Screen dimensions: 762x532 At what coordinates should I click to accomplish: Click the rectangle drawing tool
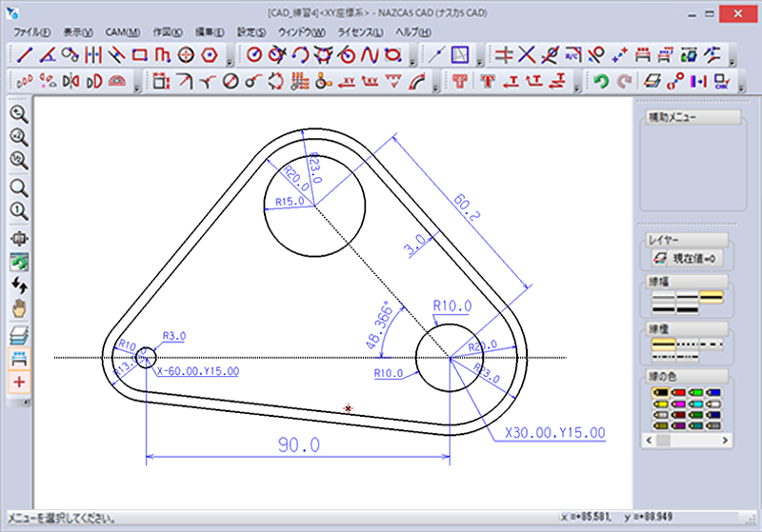(x=141, y=54)
